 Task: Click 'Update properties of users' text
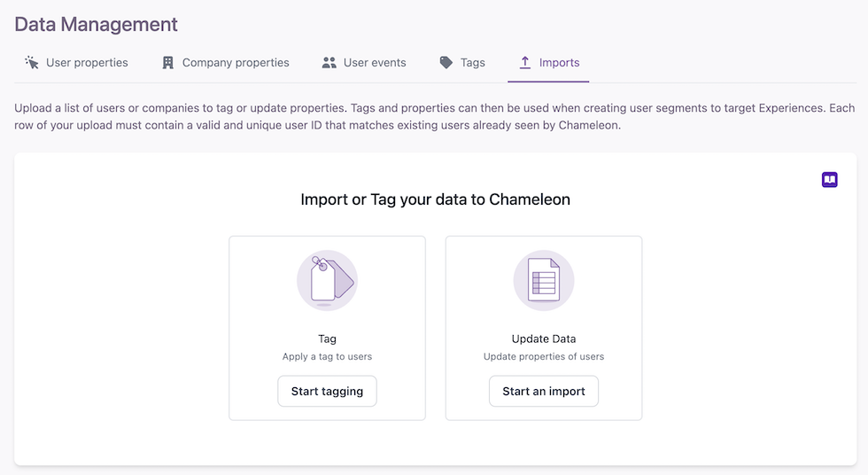click(x=544, y=356)
